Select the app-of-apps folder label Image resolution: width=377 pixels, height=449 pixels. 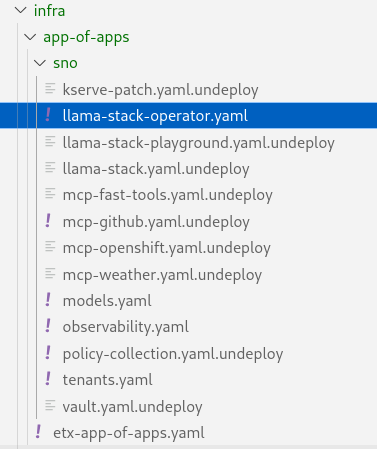tap(86, 37)
